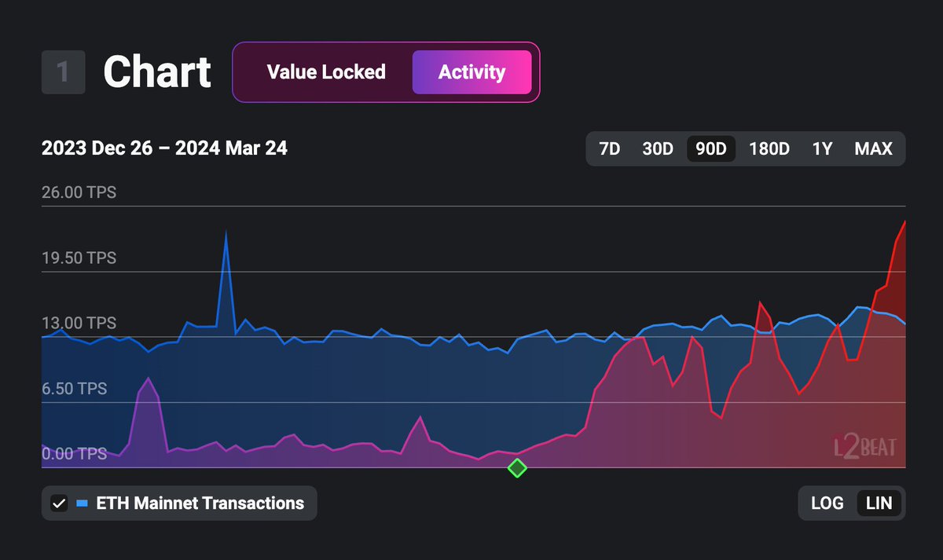Switch chart scale to LOG

pos(827,503)
